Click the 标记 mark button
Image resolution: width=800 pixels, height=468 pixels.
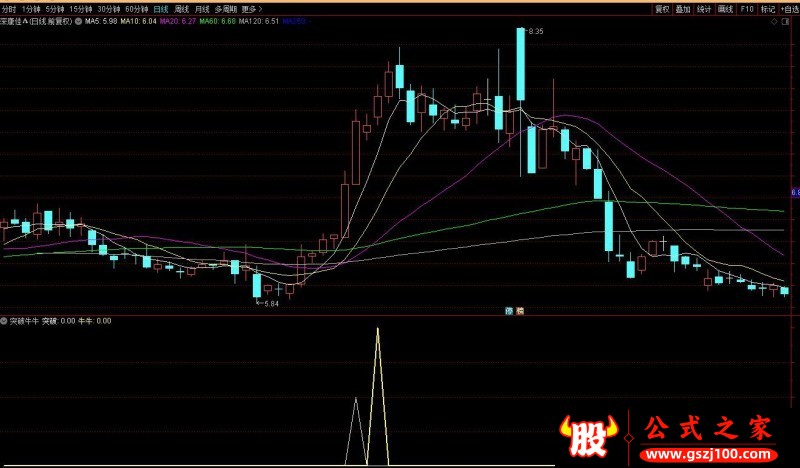[768, 9]
